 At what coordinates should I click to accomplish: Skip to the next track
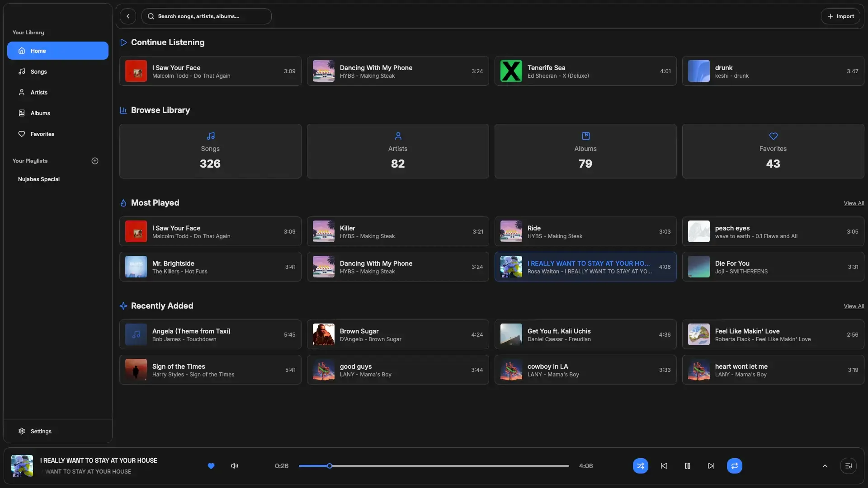click(711, 466)
